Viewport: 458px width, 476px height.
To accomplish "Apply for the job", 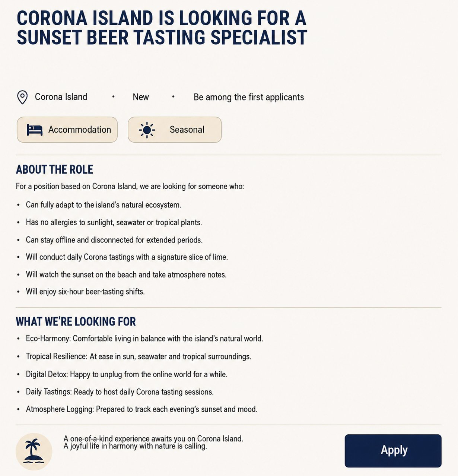I will tap(393, 451).
